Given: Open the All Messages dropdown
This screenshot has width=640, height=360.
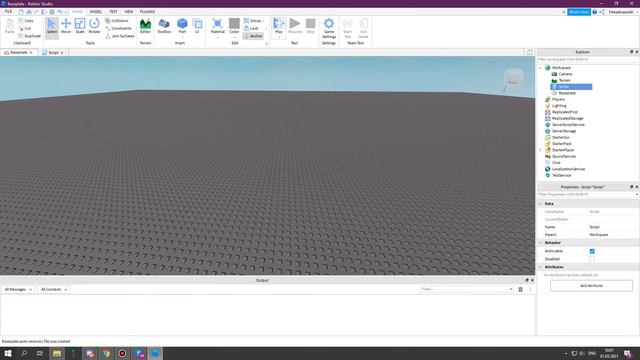Looking at the screenshot, I should [18, 289].
